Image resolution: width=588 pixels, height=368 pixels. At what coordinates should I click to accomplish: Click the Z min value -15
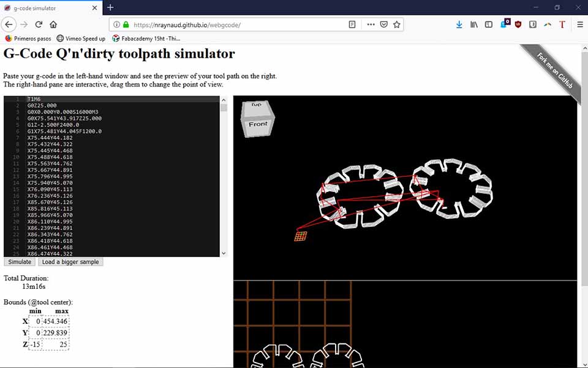36,345
